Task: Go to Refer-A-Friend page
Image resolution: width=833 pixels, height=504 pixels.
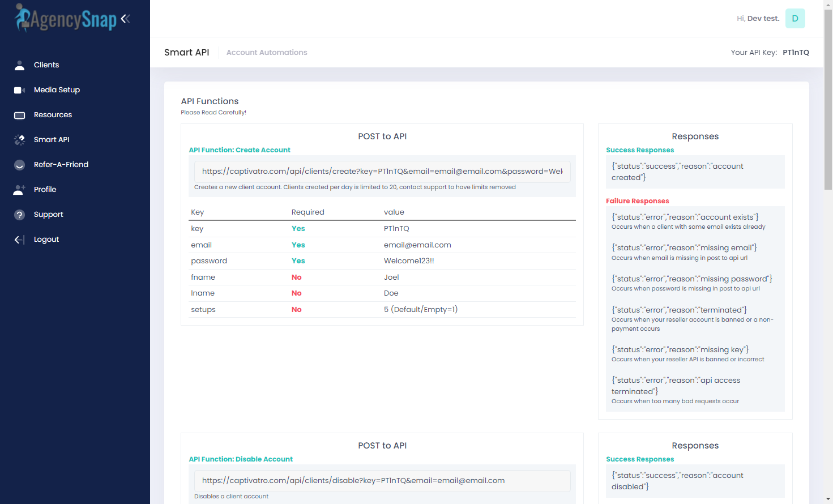Action: pyautogui.click(x=61, y=165)
